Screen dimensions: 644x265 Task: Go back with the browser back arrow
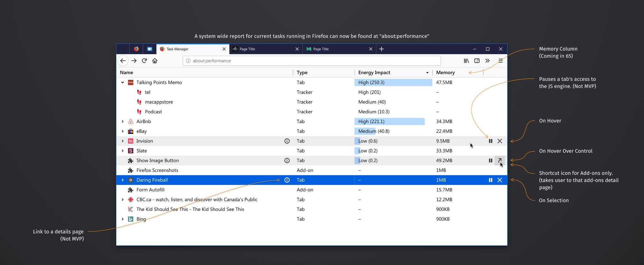(x=123, y=61)
